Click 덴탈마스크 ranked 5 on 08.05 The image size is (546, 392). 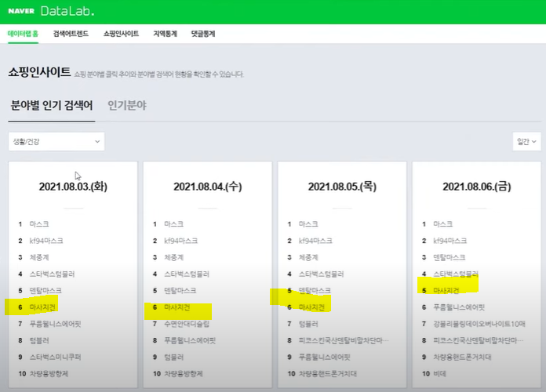click(x=315, y=291)
